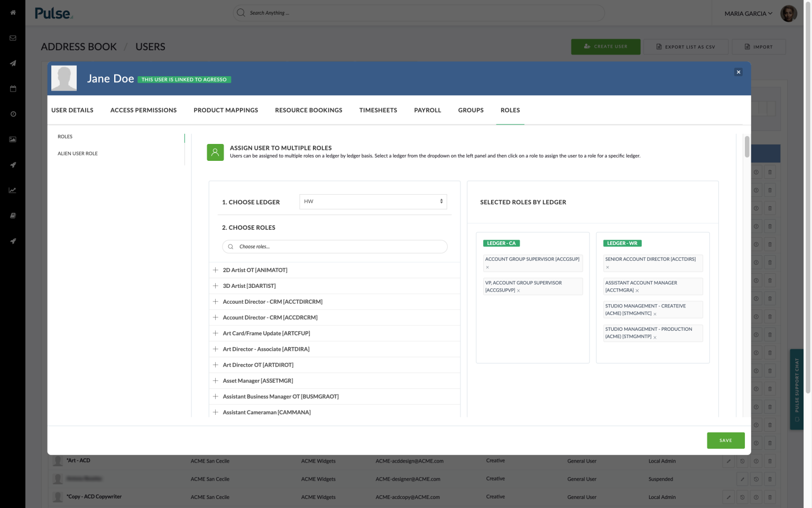Click the clock icon in the sidebar
This screenshot has width=812, height=508.
[x=13, y=114]
